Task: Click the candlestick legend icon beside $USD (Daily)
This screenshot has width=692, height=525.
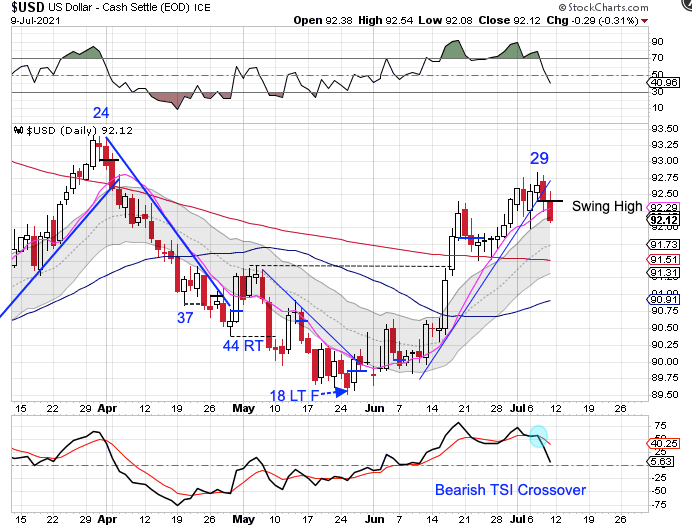Action: pyautogui.click(x=16, y=130)
